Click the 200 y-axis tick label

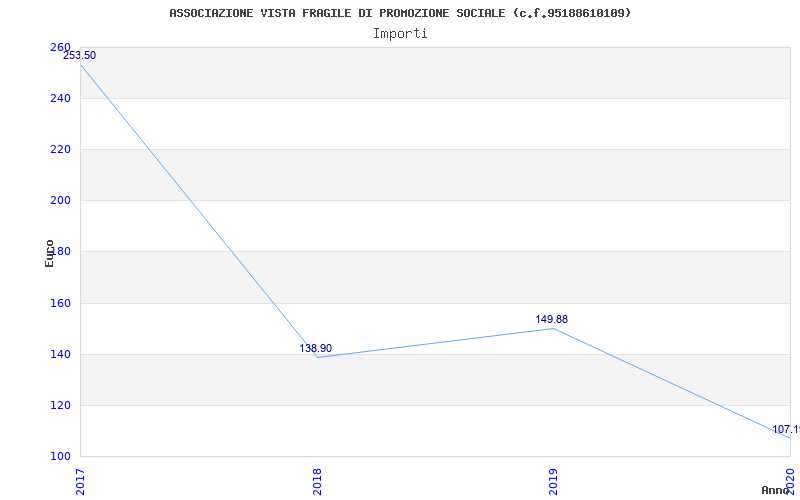point(60,200)
